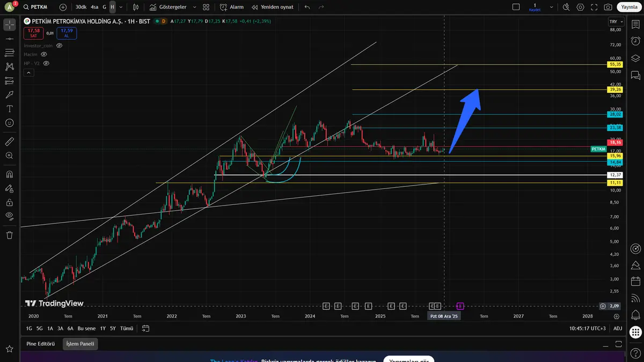
Task: Hide the investor_coin indicator
Action: pyautogui.click(x=60, y=46)
